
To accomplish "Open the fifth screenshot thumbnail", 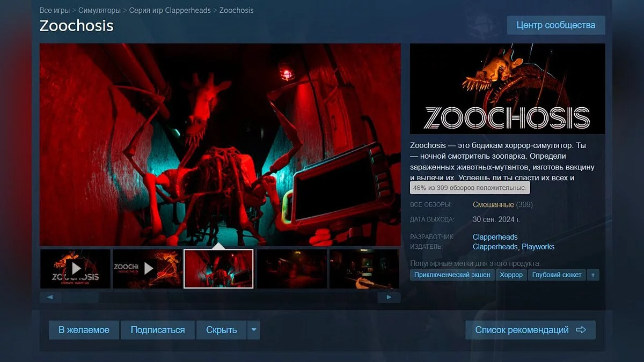I will (x=364, y=269).
